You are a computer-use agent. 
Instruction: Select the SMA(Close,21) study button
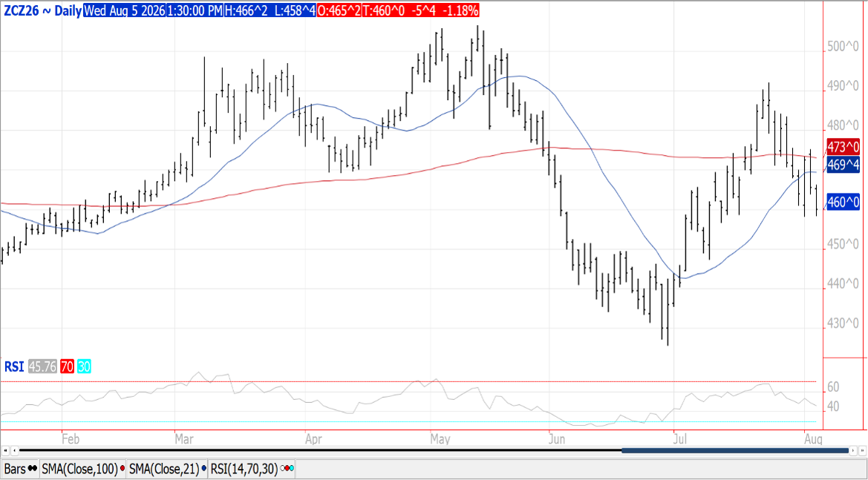tap(167, 469)
